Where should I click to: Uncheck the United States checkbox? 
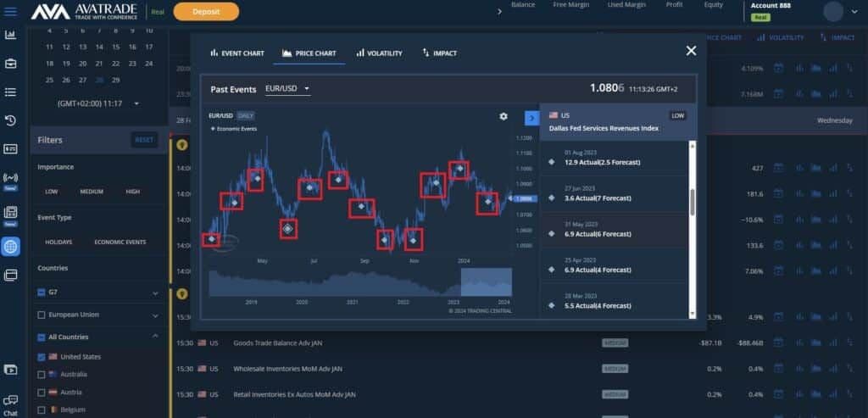[x=42, y=357]
